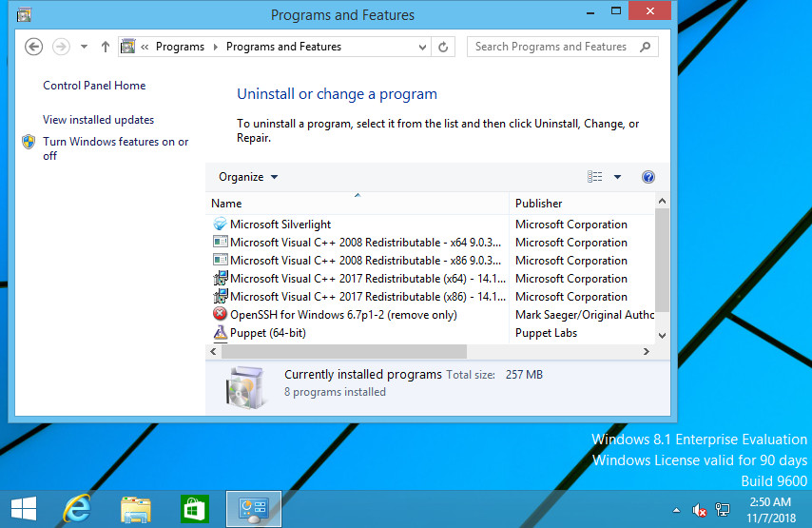Click the Puppet flask icon
Screen dimensions: 812x528
pos(220,332)
